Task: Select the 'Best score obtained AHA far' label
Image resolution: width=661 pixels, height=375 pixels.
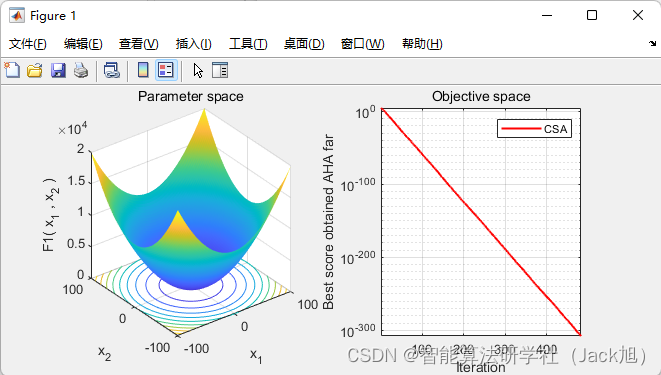Action: tap(328, 222)
